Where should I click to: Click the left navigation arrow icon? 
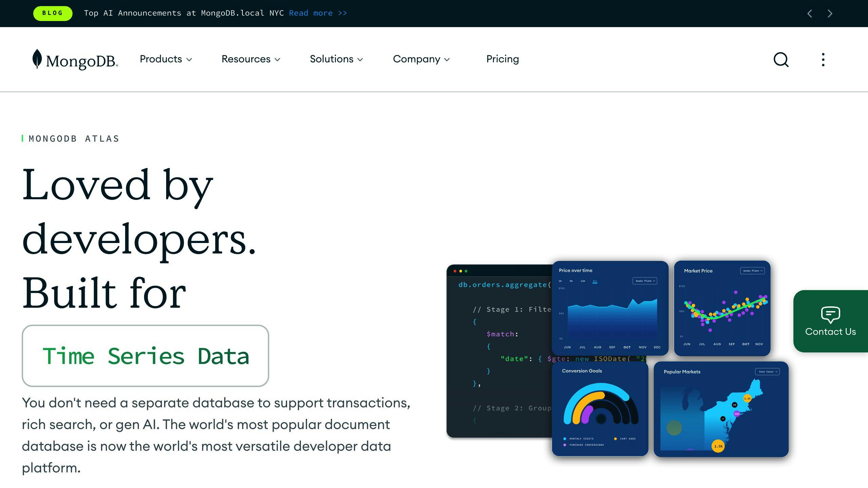(810, 13)
